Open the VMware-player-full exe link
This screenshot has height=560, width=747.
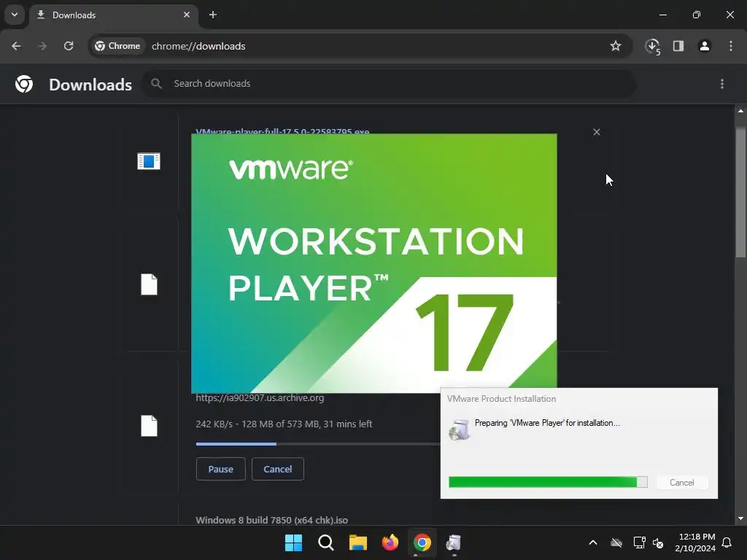point(282,131)
